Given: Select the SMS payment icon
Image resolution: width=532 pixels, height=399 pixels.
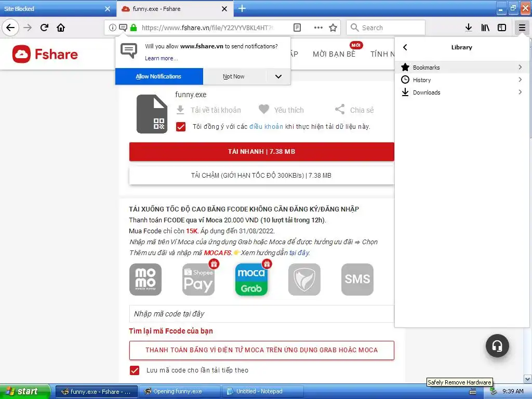Looking at the screenshot, I should coord(357,279).
